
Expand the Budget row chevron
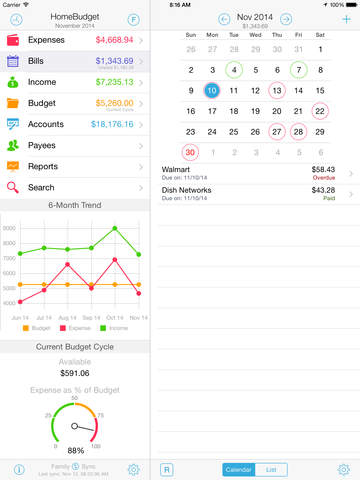click(x=141, y=104)
